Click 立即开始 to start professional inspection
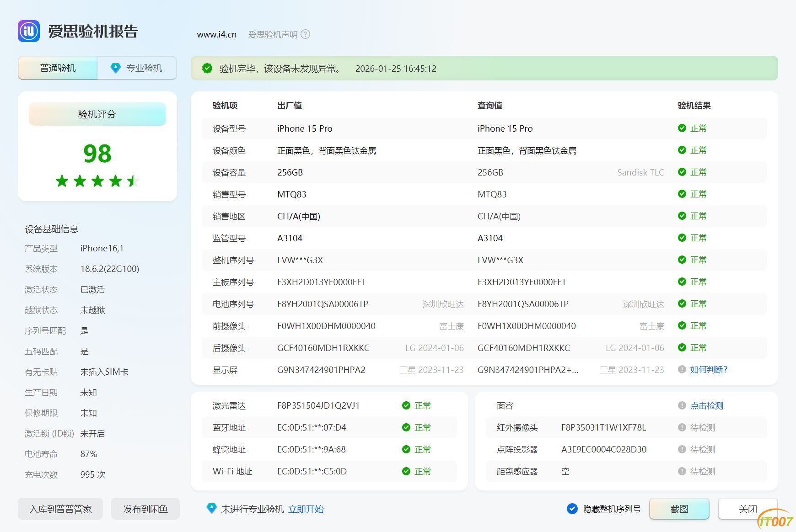 coord(306,509)
